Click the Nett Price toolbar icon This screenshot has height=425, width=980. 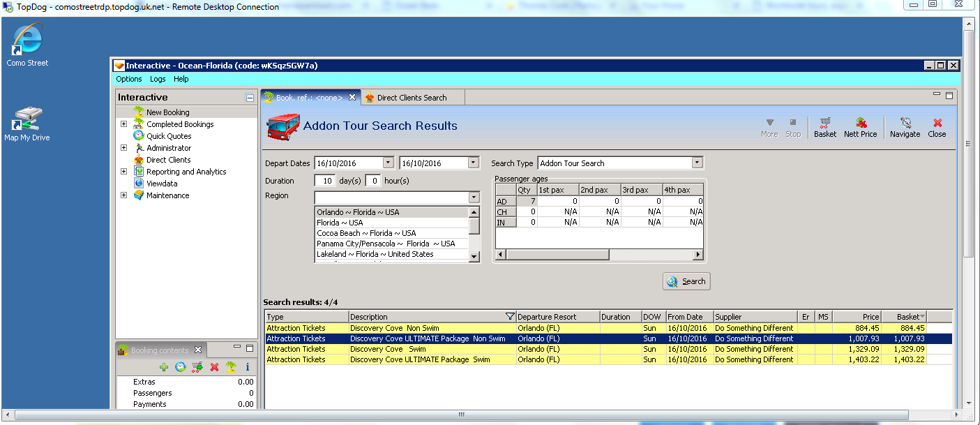pyautogui.click(x=860, y=127)
